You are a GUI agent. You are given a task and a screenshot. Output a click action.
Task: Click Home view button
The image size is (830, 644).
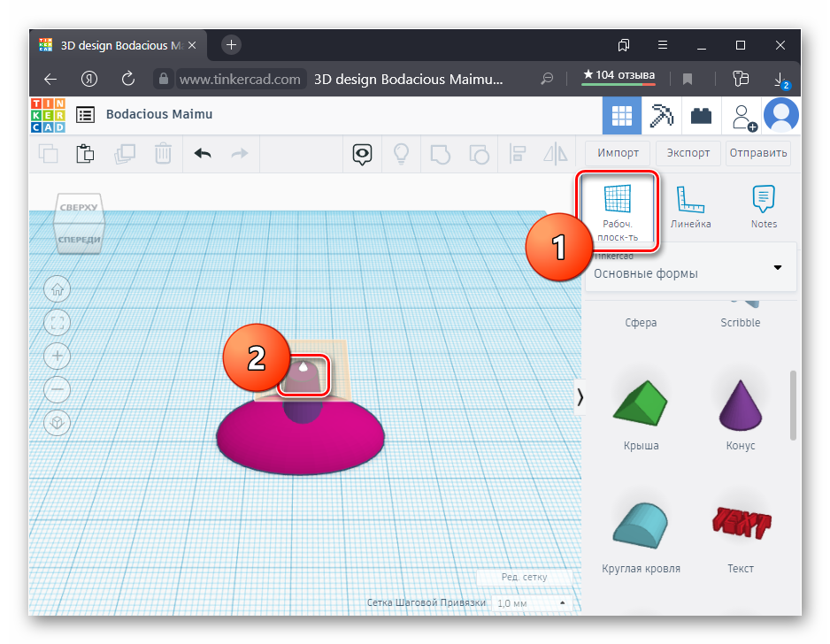58,288
